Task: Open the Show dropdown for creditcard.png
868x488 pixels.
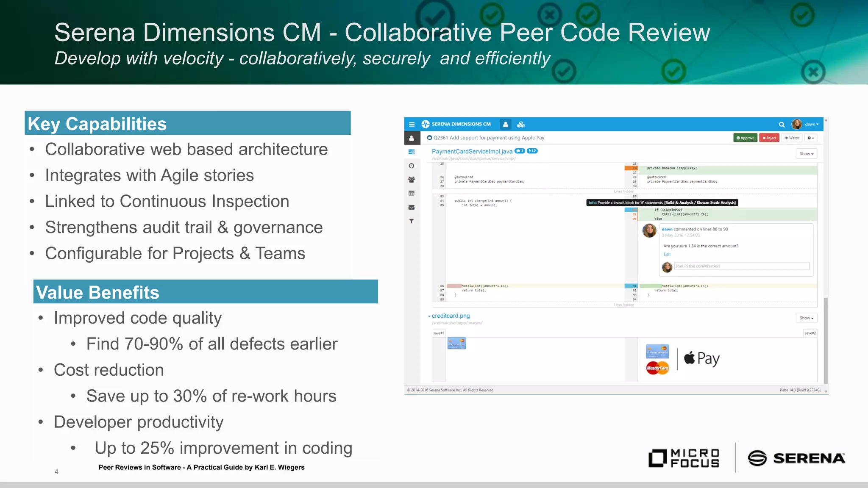Action: click(x=807, y=318)
